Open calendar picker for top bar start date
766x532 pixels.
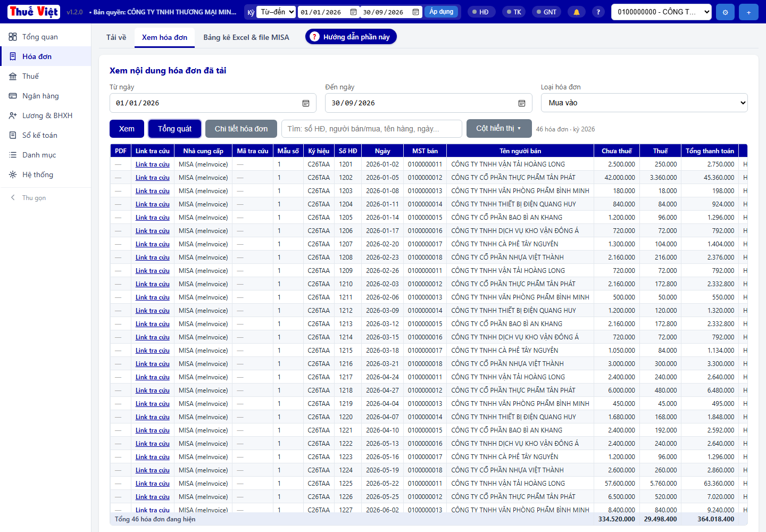(353, 12)
